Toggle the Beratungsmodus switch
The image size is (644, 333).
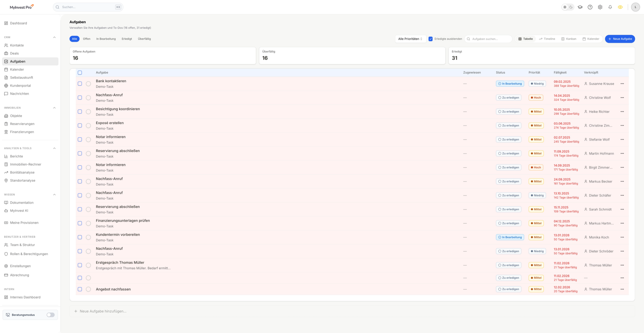coord(50,315)
